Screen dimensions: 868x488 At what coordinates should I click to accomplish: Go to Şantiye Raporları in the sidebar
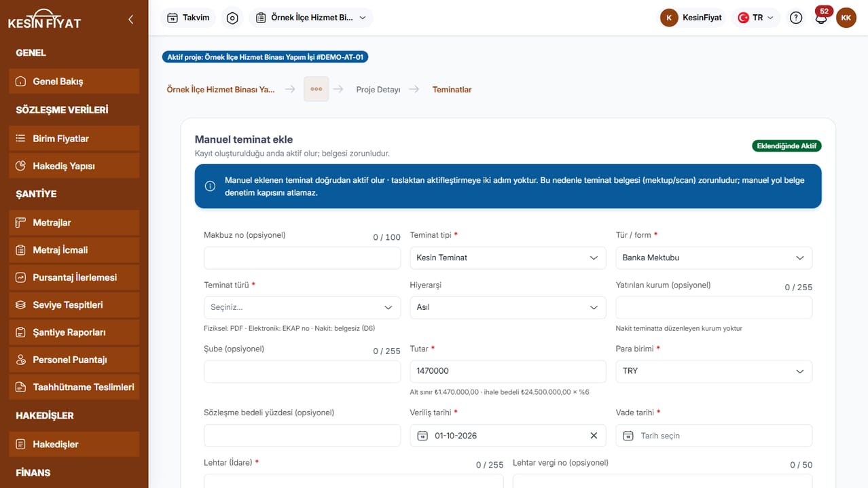click(74, 332)
